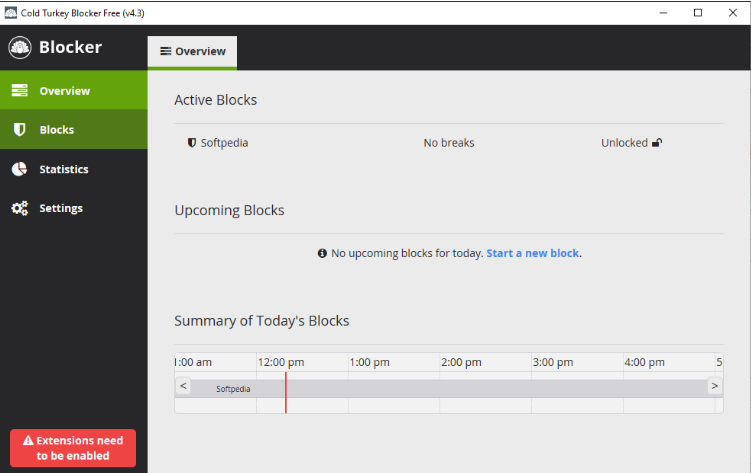This screenshot has width=751, height=473.
Task: Click the Summary of Today's Blocks heading
Action: click(x=262, y=321)
